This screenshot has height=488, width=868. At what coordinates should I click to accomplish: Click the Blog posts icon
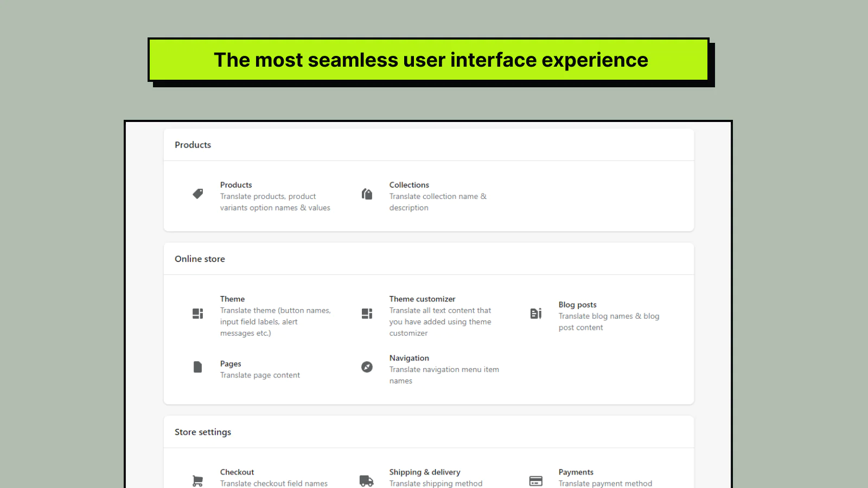click(x=536, y=313)
